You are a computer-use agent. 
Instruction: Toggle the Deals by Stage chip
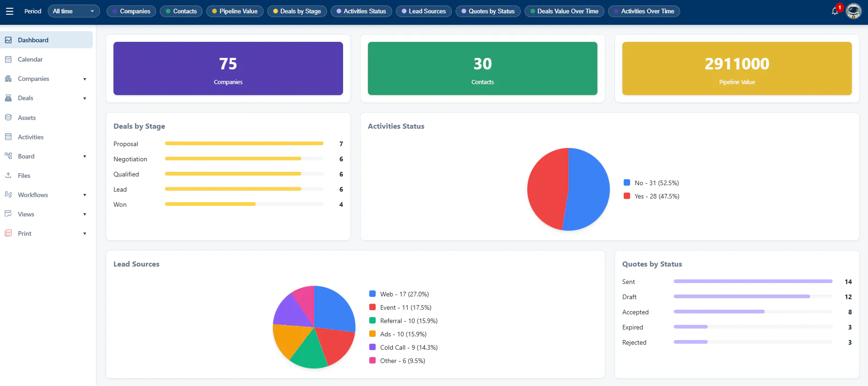pos(297,11)
